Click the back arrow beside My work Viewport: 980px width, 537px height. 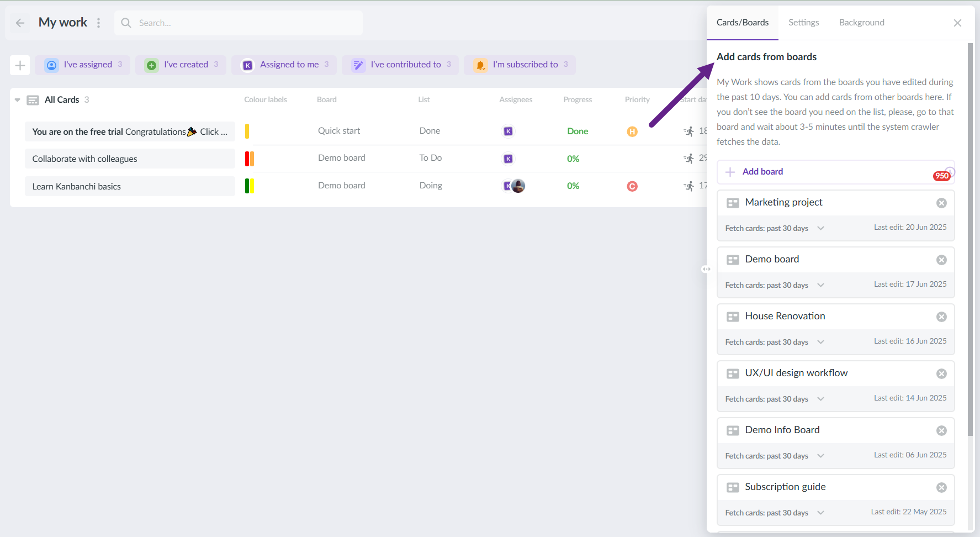[x=20, y=23]
